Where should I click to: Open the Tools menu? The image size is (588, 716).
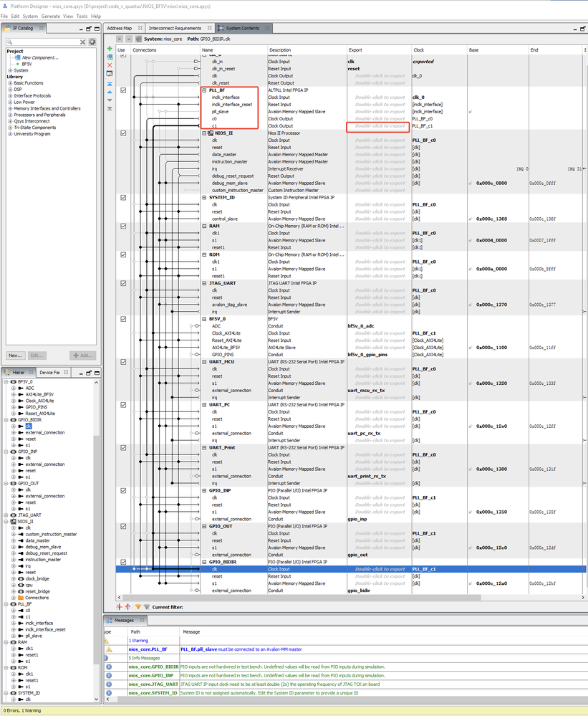(82, 16)
